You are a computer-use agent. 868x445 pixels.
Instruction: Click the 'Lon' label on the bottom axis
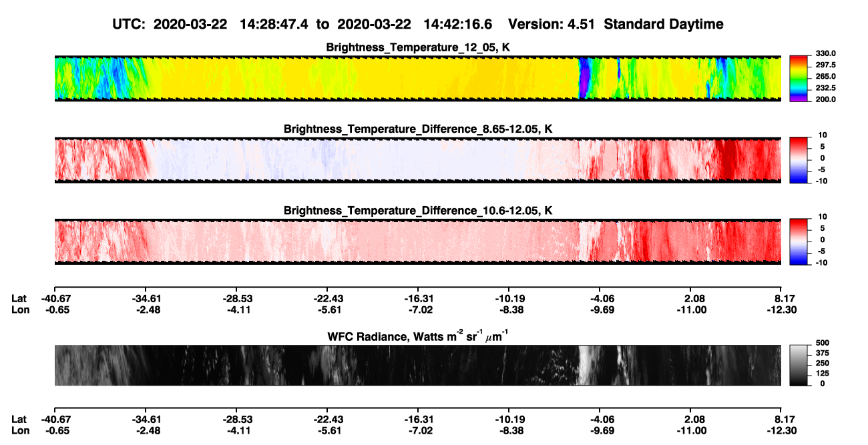click(x=19, y=430)
